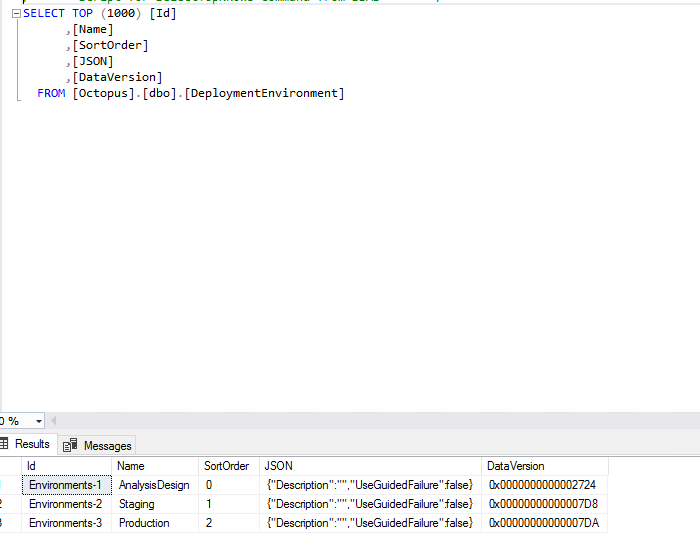Select DataVersion cell 0x00000000000007DA
700x553 pixels.
545,523
